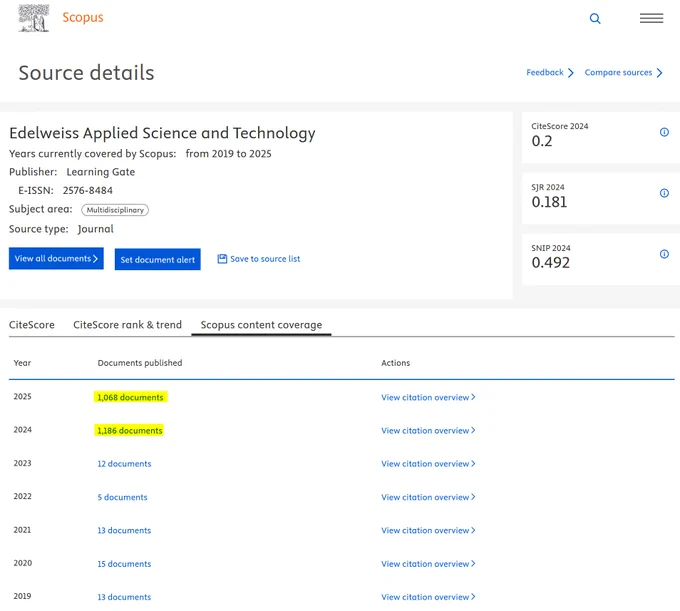The height and width of the screenshot is (611, 680).
Task: Click the SNIP 2024 info icon
Action: [x=664, y=254]
